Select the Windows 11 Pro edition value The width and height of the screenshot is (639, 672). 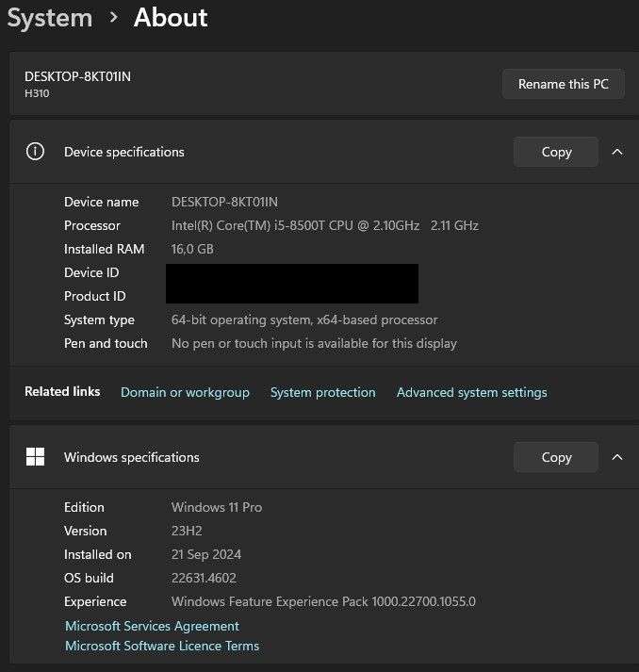point(217,507)
